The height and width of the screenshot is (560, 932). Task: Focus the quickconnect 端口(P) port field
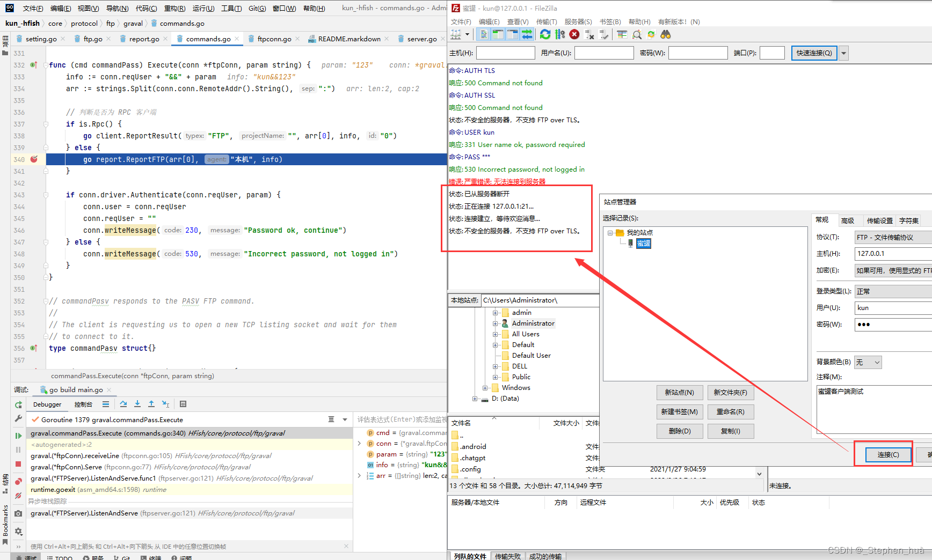[772, 53]
